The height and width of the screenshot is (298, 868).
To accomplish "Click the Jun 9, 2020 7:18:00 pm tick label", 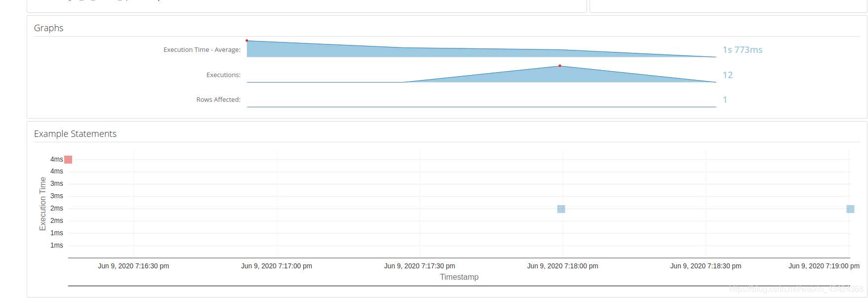I will [x=563, y=266].
